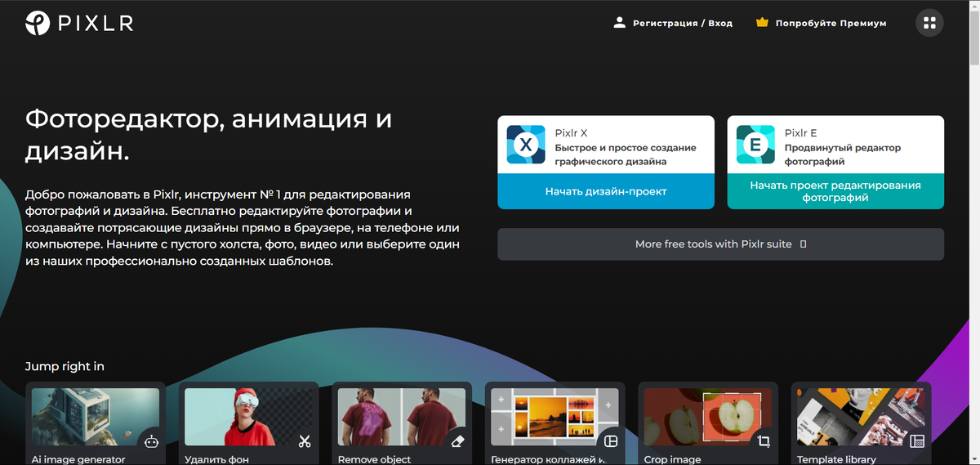Click the 'Remove object' label
Screen dimensions: 980x465
pos(376,459)
